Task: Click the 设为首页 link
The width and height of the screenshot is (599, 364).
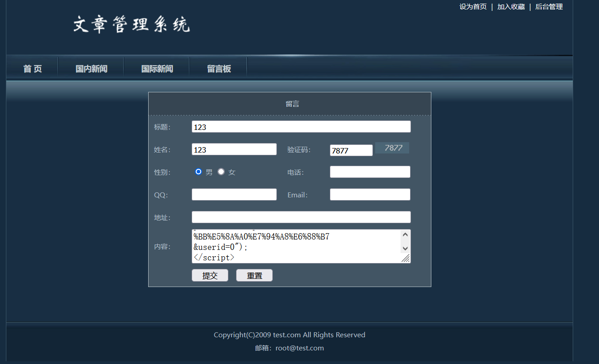Action: tap(473, 7)
